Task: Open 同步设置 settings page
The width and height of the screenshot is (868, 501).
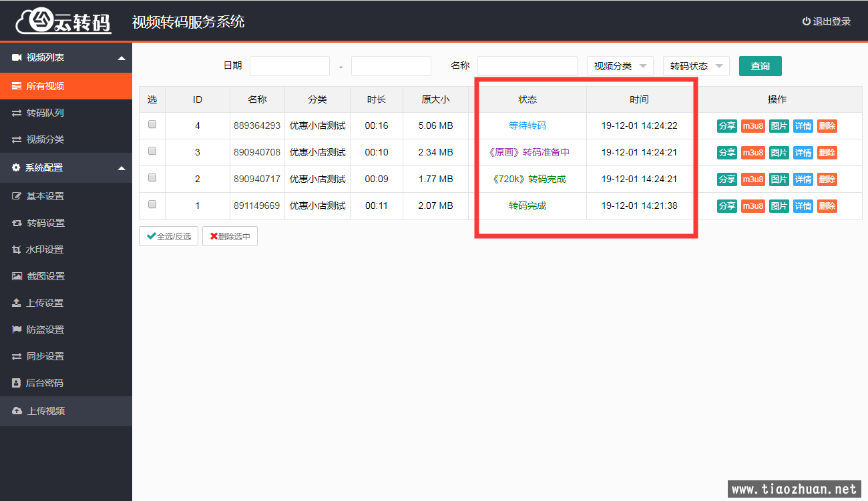Action: (x=66, y=356)
